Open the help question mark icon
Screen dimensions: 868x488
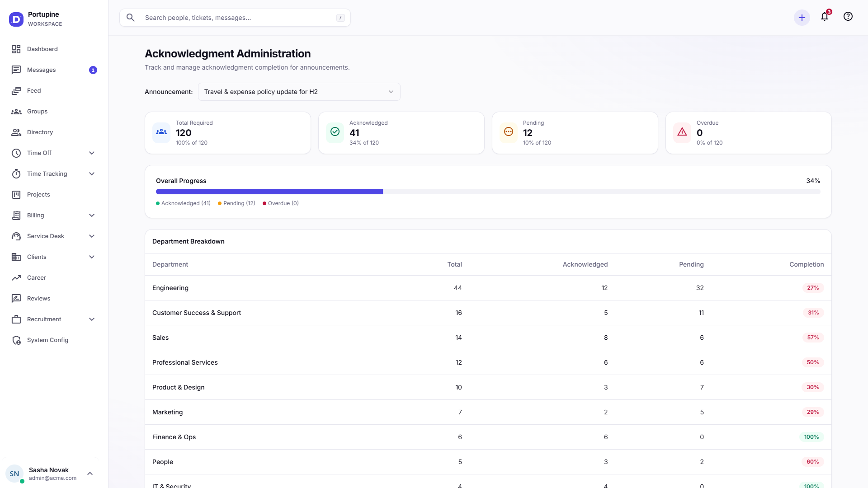848,17
